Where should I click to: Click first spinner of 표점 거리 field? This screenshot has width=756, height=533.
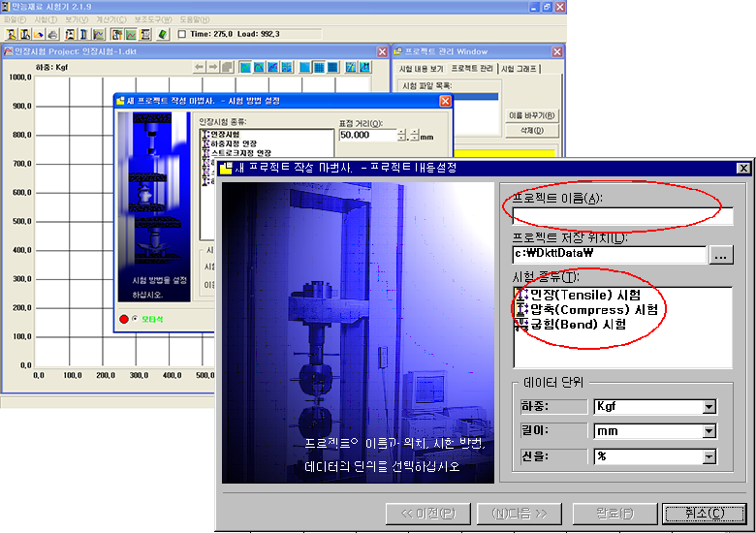(x=402, y=136)
